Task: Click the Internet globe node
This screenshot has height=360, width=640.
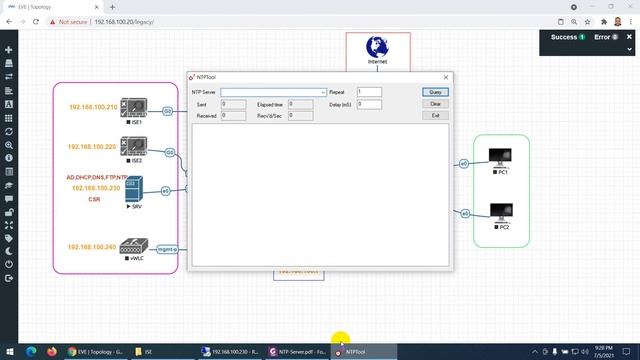Action: coord(377,47)
